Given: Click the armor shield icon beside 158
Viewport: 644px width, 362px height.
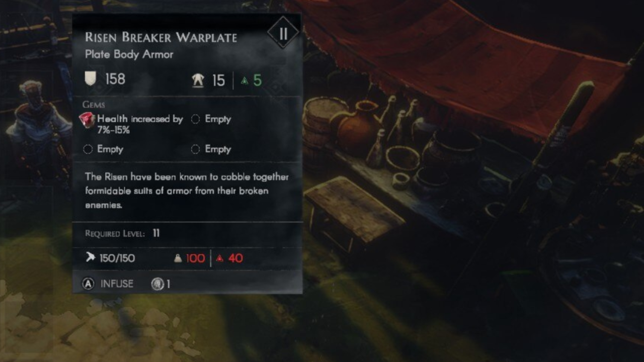Looking at the screenshot, I should [x=90, y=79].
